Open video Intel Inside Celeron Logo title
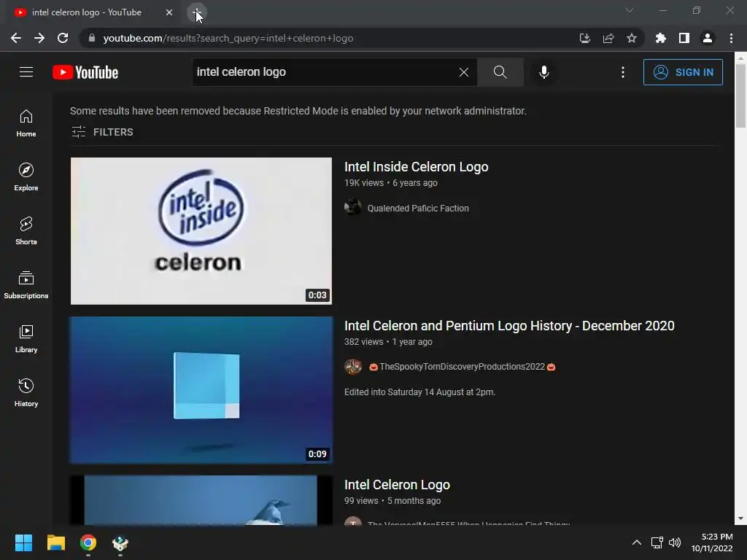Viewport: 747px width, 560px height. pyautogui.click(x=416, y=167)
